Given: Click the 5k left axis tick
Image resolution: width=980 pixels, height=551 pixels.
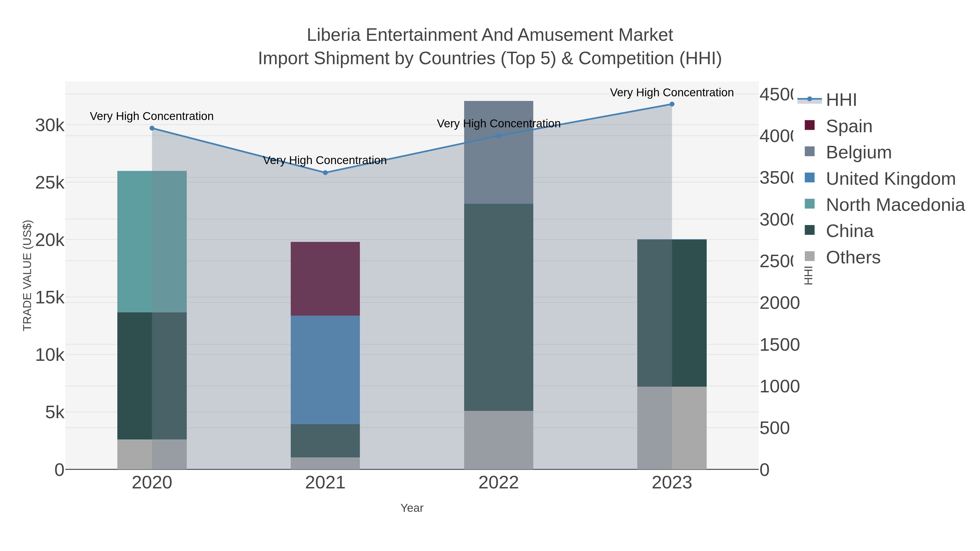Looking at the screenshot, I should click(55, 412).
